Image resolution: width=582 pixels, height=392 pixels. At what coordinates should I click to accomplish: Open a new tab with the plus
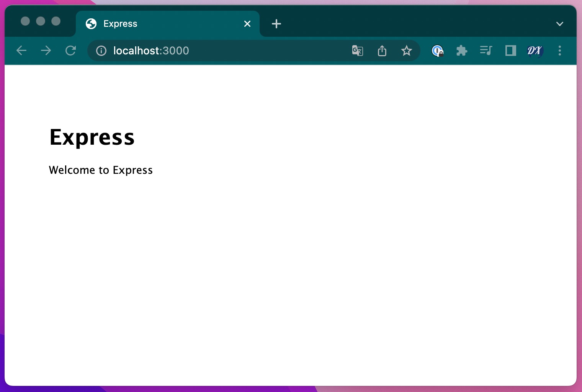[x=276, y=24]
